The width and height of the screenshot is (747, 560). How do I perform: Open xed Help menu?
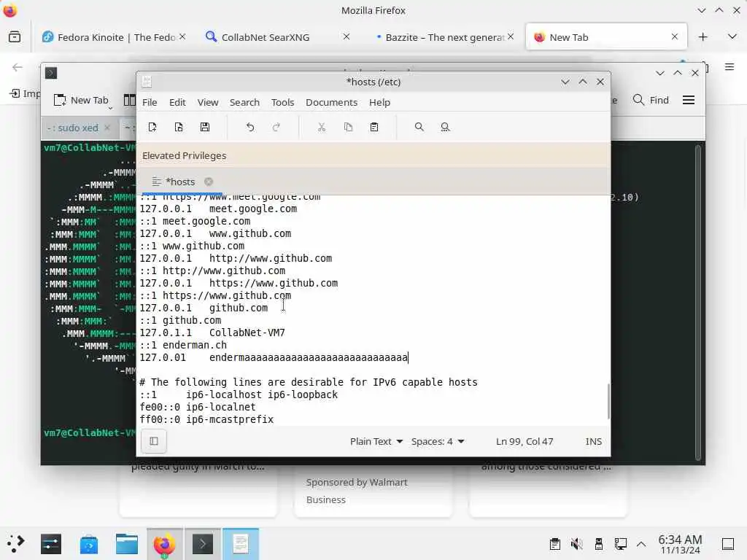point(379,102)
